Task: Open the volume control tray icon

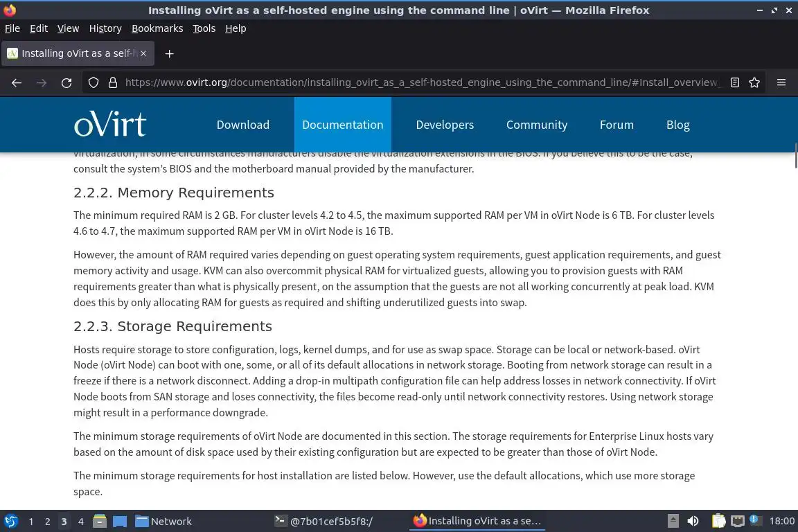Action: click(x=693, y=522)
